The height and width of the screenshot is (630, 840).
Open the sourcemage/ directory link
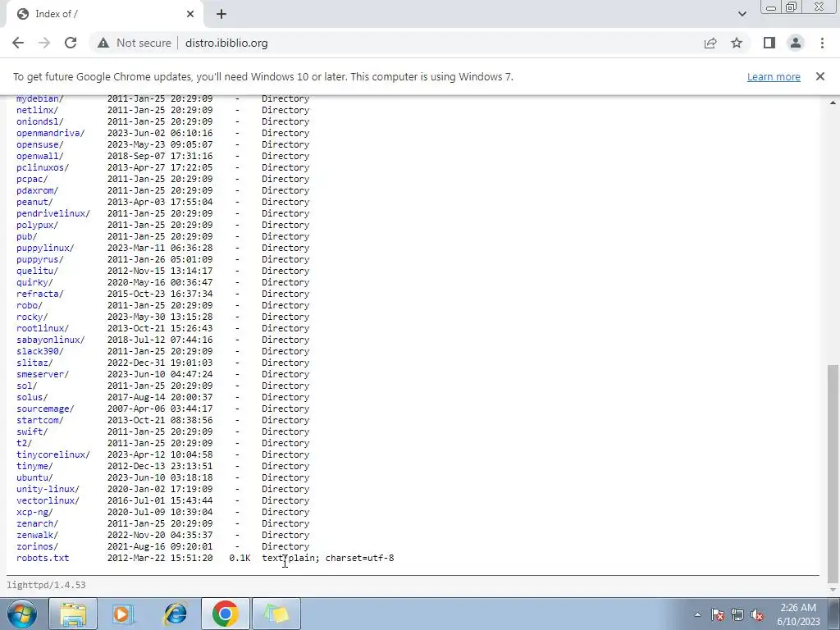click(x=46, y=409)
